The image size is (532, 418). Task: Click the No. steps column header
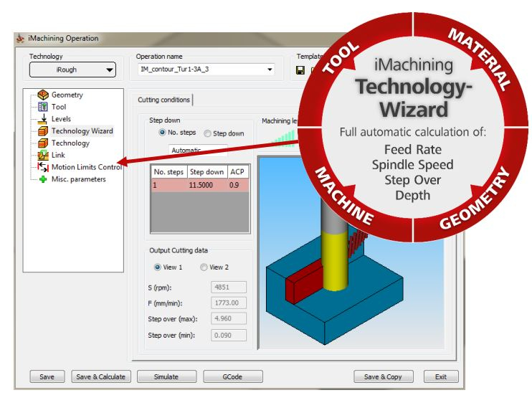point(169,172)
